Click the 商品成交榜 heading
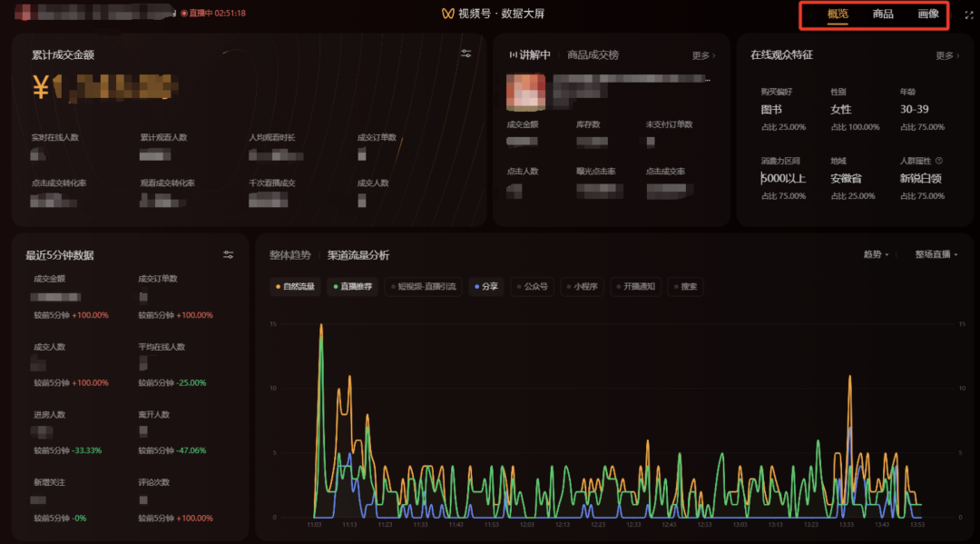The width and height of the screenshot is (980, 544). coord(593,55)
